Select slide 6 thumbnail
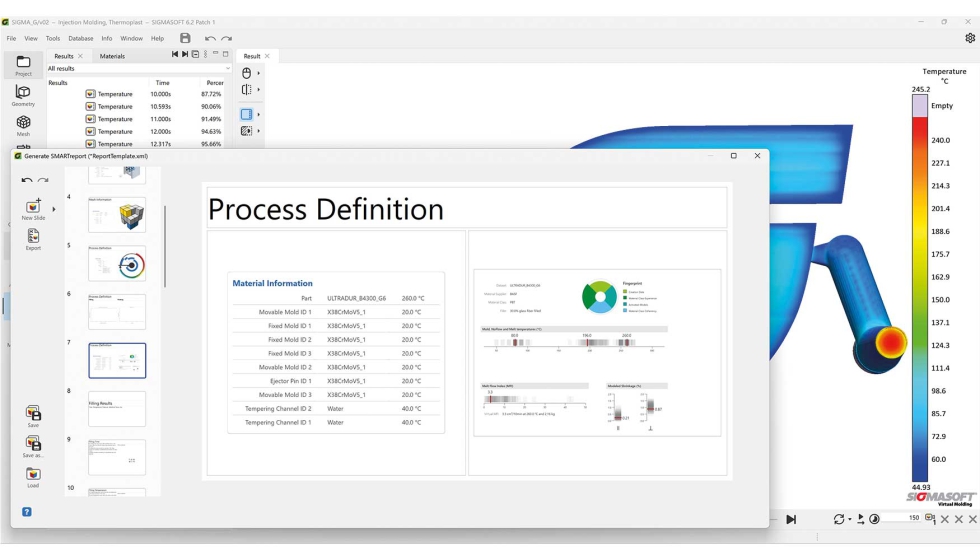Viewport: 980px width, 560px height. [117, 311]
